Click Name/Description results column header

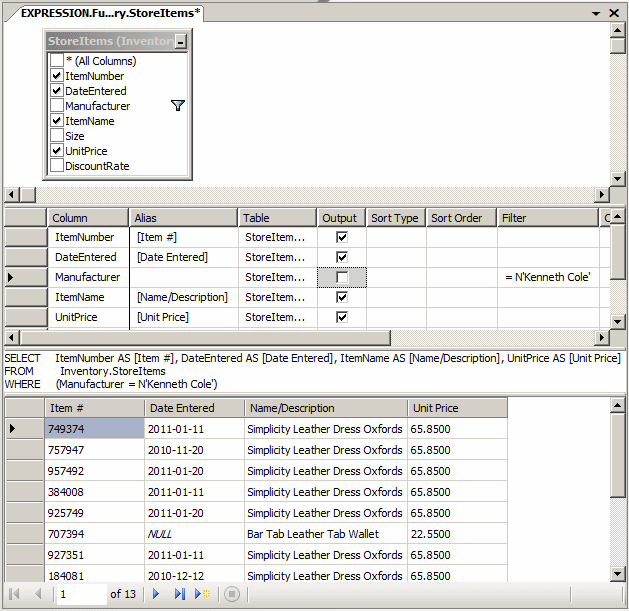click(x=326, y=408)
